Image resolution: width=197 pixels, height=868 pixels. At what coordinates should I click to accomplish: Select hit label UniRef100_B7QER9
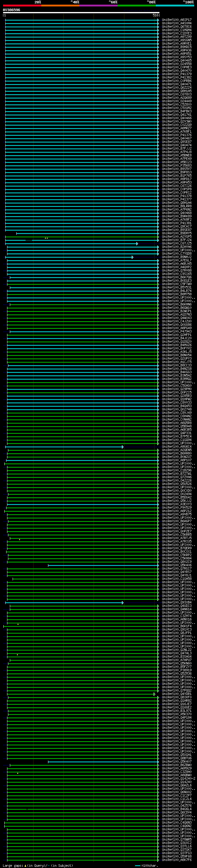point(176,548)
